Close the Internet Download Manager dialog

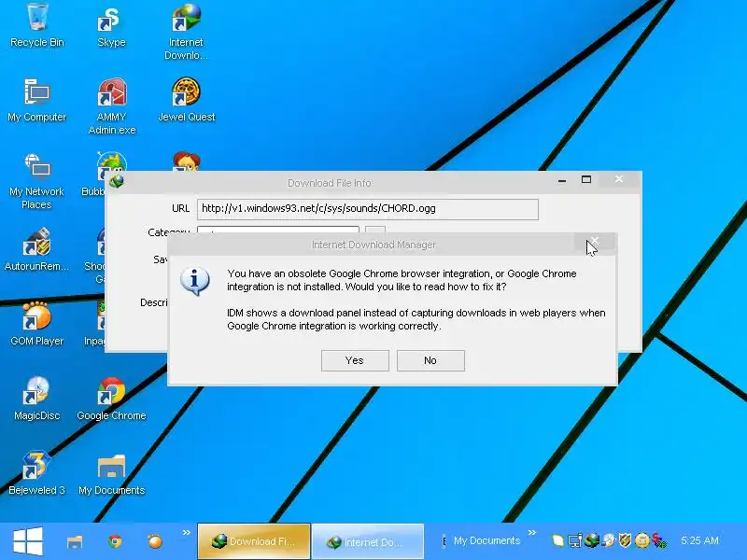[594, 242]
